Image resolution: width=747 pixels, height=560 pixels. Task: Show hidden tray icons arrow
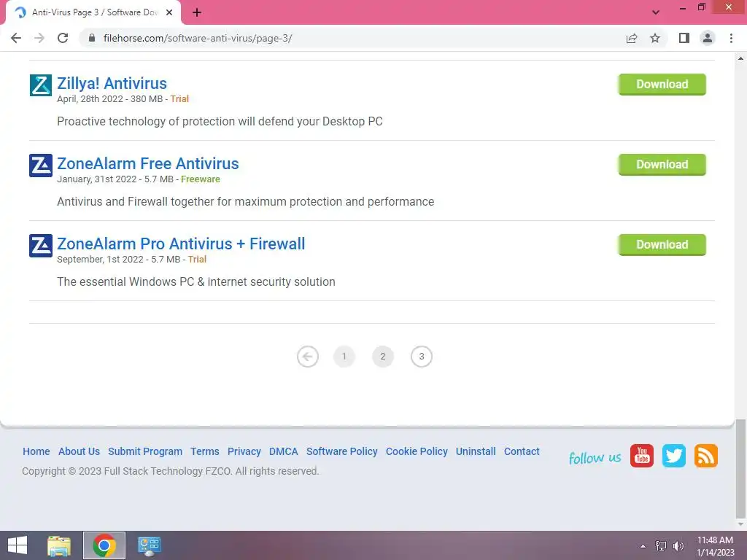point(643,546)
